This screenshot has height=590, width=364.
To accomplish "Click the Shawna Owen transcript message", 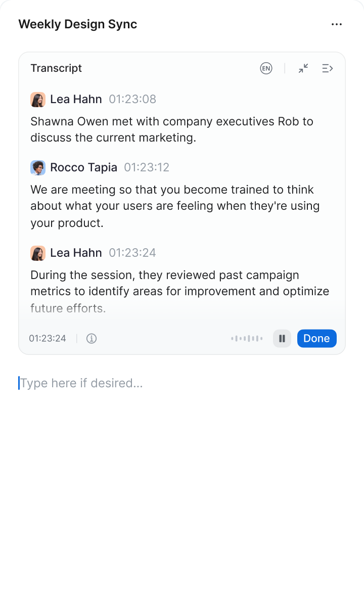I will pos(172,129).
